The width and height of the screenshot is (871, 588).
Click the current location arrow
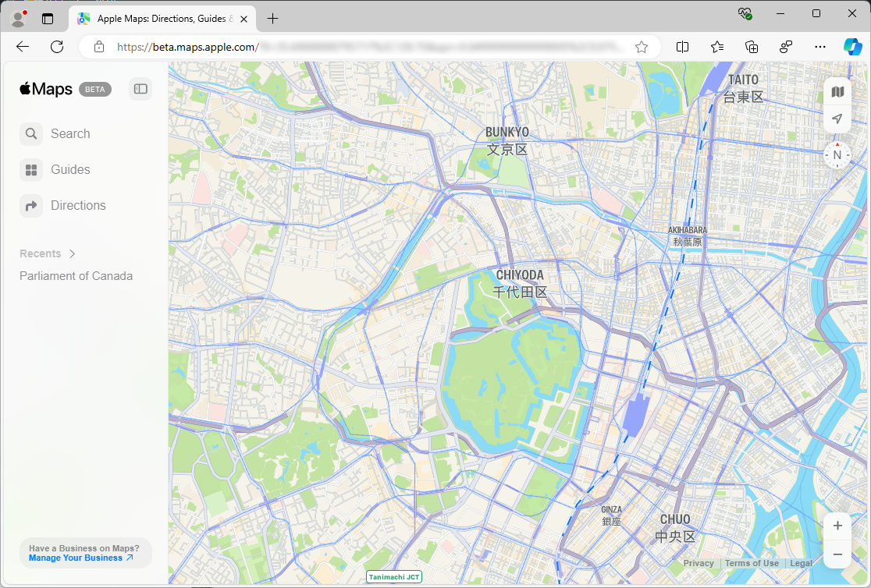tap(837, 119)
